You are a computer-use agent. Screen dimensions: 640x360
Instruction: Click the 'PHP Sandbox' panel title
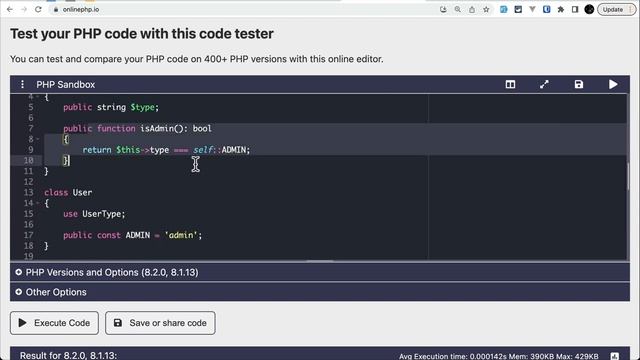(66, 84)
